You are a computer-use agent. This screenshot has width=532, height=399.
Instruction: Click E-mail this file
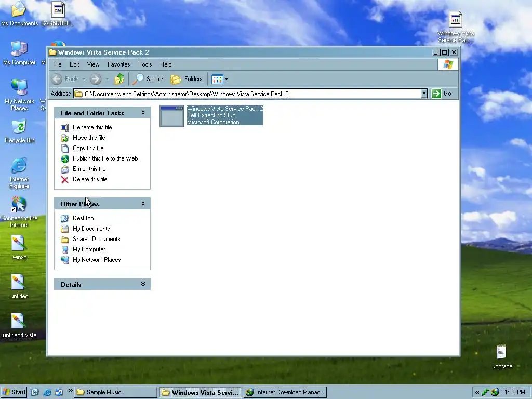89,169
